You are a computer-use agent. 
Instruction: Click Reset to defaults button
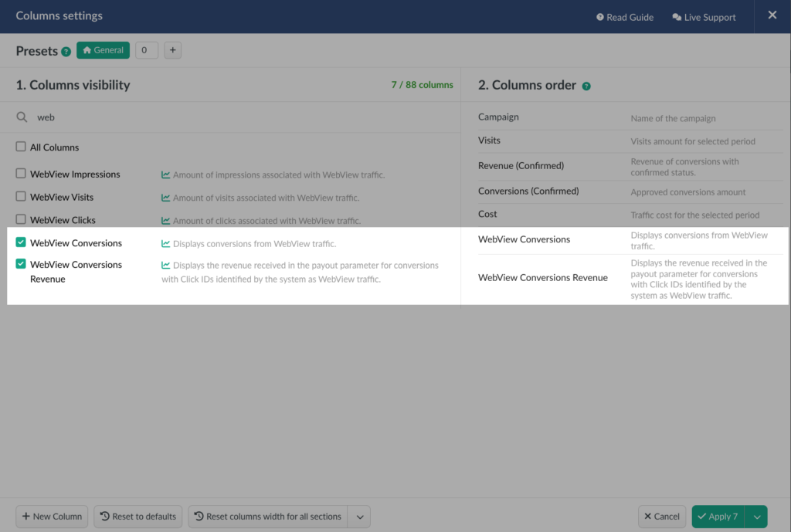pos(138,517)
